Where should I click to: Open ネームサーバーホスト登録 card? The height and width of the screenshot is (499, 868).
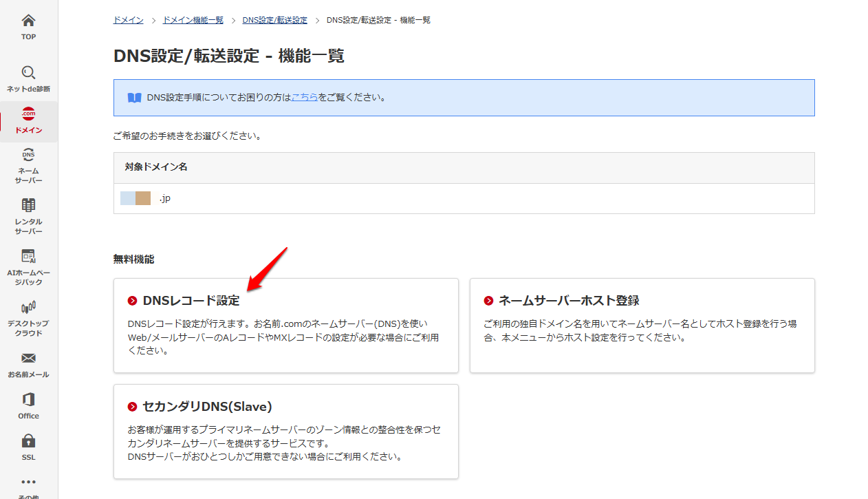(568, 301)
